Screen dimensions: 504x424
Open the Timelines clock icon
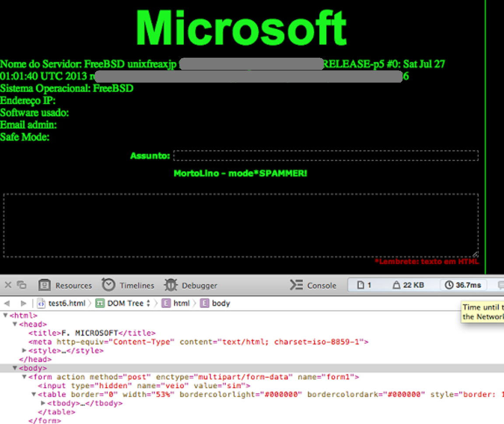click(108, 285)
